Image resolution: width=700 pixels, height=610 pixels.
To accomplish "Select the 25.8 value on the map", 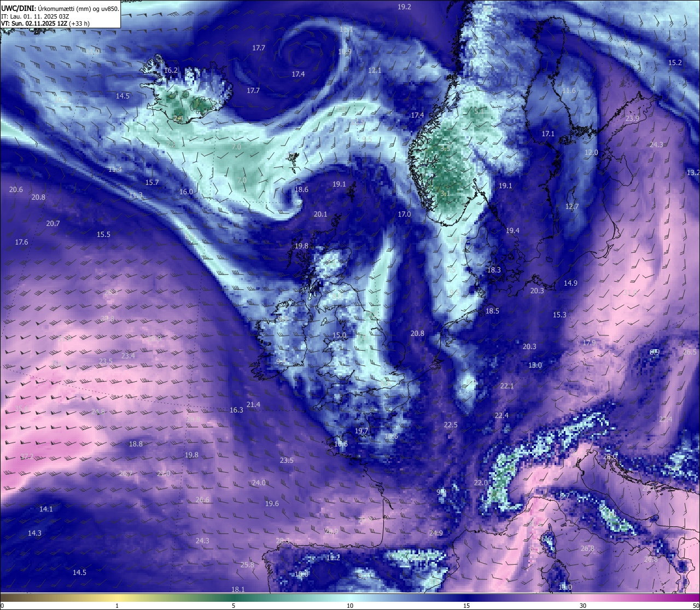I will (x=247, y=565).
